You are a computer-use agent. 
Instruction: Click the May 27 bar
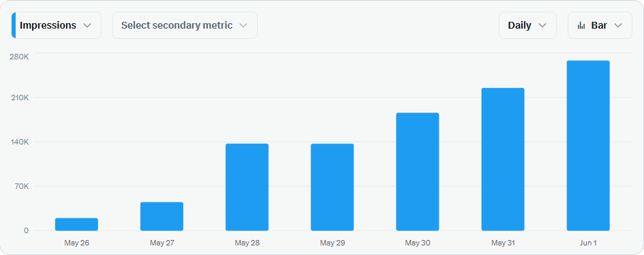[x=162, y=216]
